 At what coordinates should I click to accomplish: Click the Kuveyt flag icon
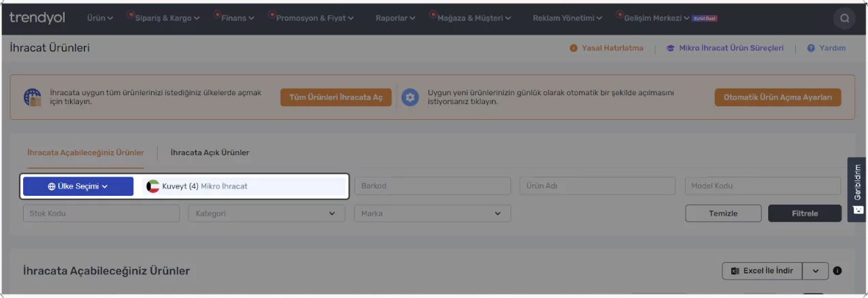(153, 186)
